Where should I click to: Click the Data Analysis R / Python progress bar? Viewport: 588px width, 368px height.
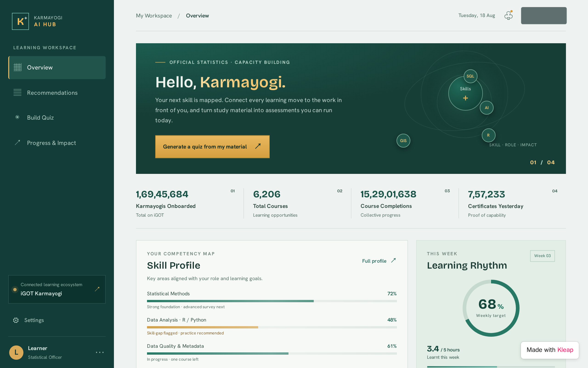[x=272, y=327]
